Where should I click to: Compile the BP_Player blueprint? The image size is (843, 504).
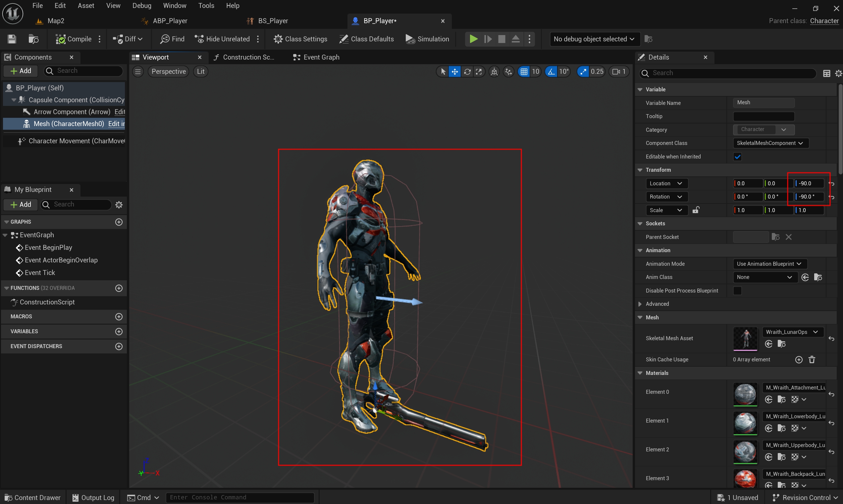click(74, 39)
